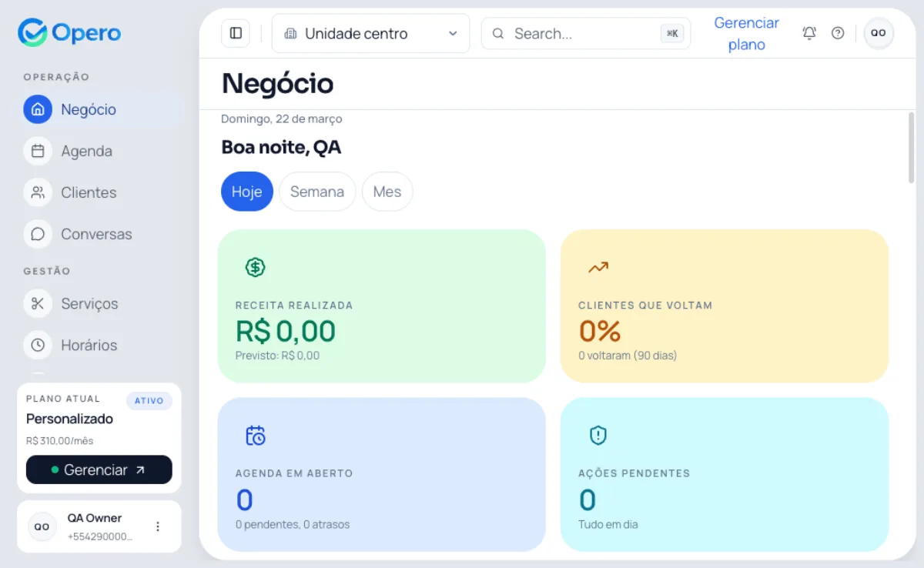Open the QO account menu top right

[879, 33]
